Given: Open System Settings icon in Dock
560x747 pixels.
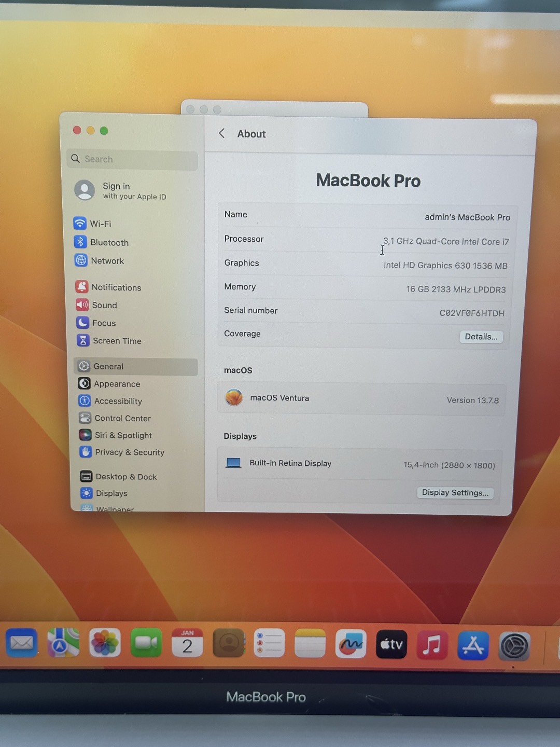Looking at the screenshot, I should pos(514,646).
